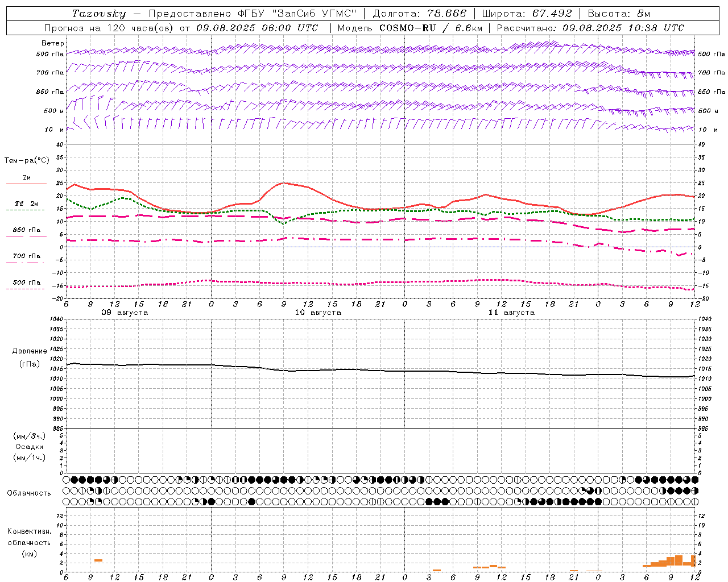The image size is (728, 582).
Task: Click the red '2м' temperature legend line
Action: pyautogui.click(x=26, y=184)
